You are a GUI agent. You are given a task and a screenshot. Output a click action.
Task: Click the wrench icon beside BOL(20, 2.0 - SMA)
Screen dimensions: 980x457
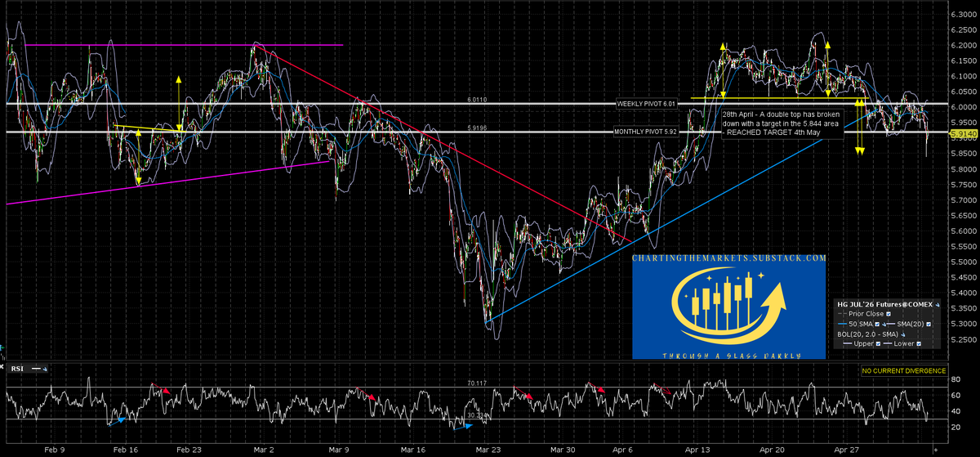click(903, 334)
